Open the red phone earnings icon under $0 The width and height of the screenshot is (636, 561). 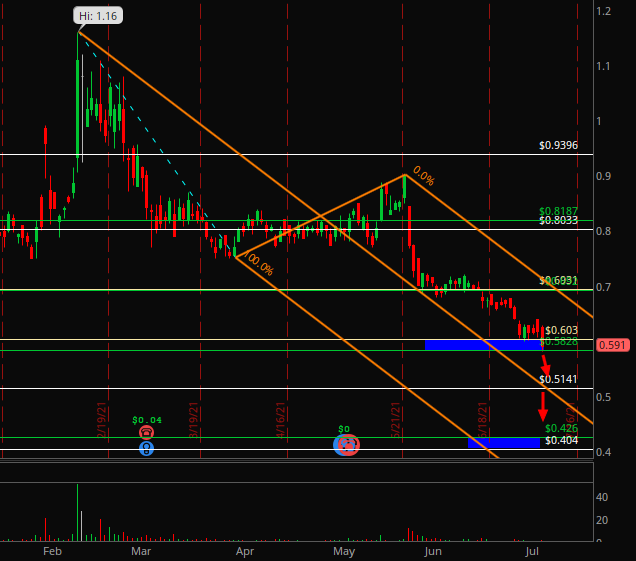[349, 445]
